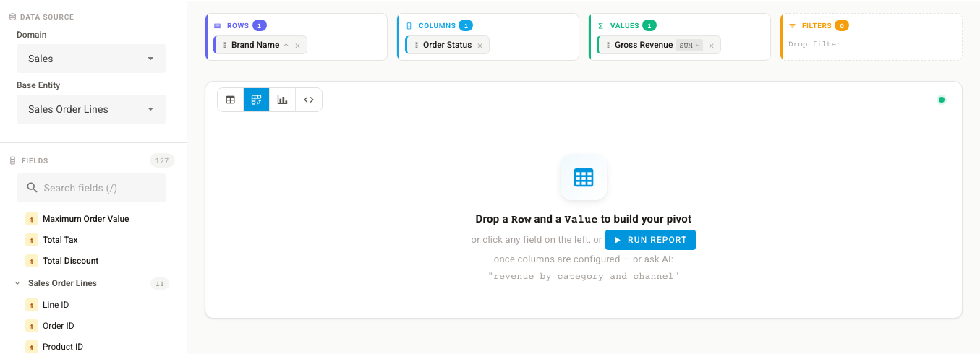Click the fields count badge 127
Image resolution: width=980 pixels, height=354 pixels.
click(162, 160)
